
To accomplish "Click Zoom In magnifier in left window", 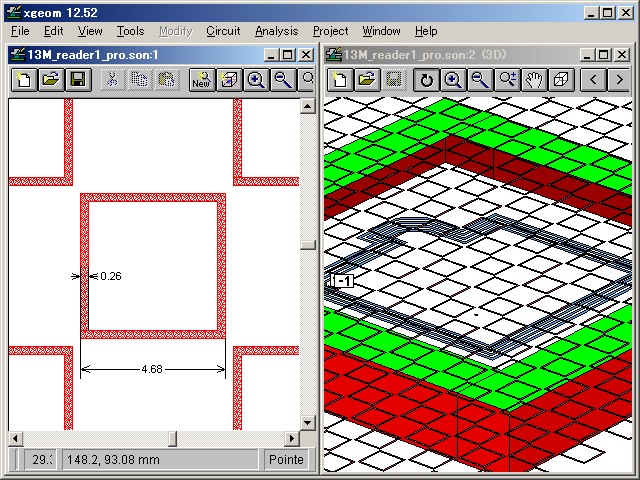I will point(256,79).
